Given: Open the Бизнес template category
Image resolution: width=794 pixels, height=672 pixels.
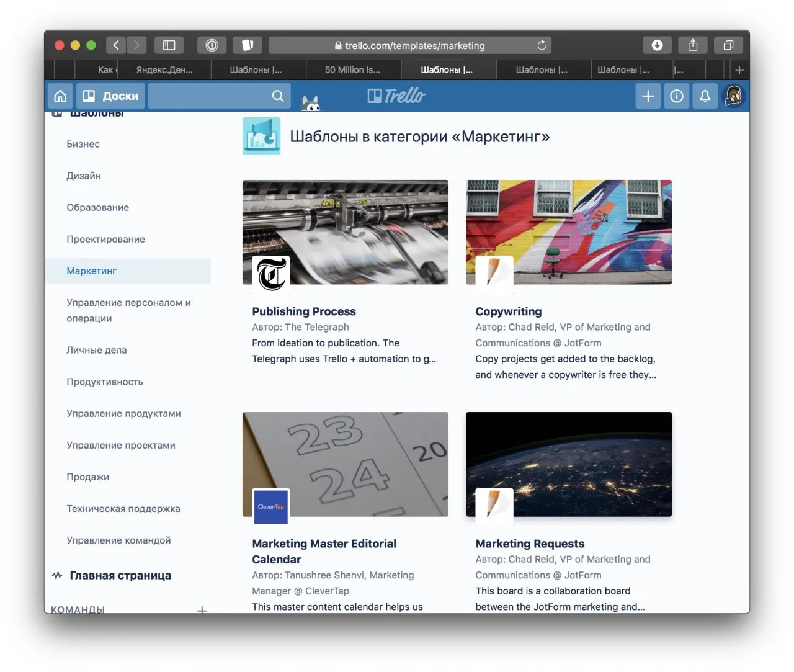Looking at the screenshot, I should (83, 144).
